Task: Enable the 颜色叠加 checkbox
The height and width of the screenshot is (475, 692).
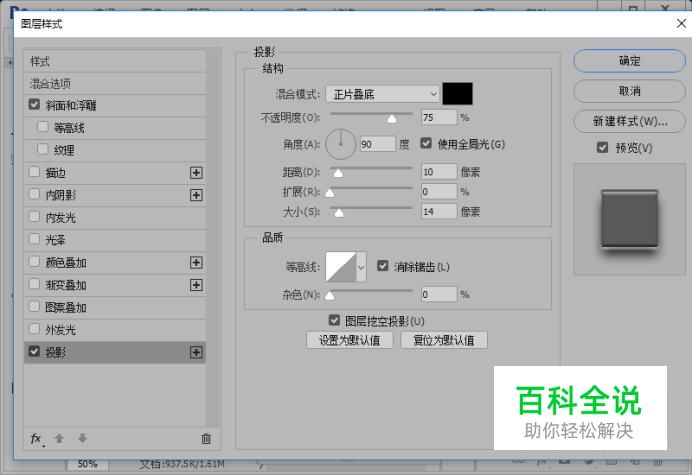Action: tap(34, 262)
